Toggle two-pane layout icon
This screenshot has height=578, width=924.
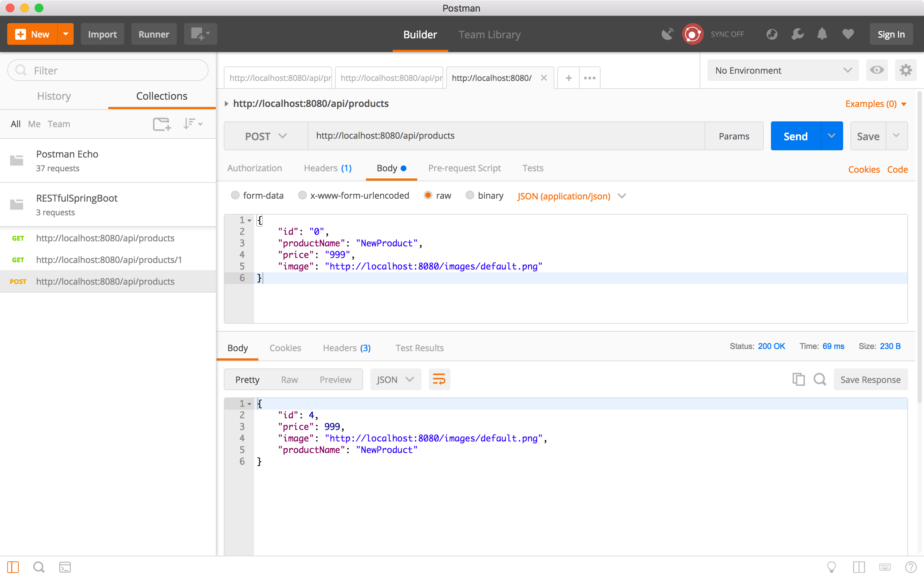point(859,567)
